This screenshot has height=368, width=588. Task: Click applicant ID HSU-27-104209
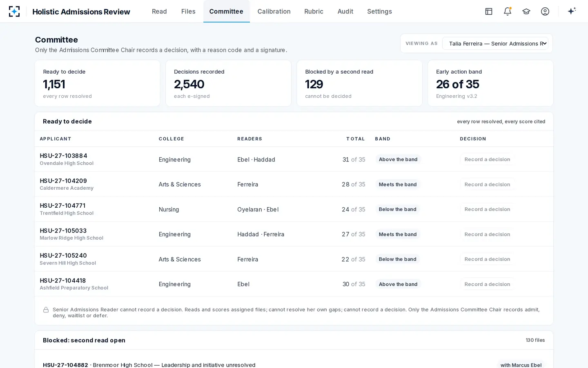tap(63, 181)
